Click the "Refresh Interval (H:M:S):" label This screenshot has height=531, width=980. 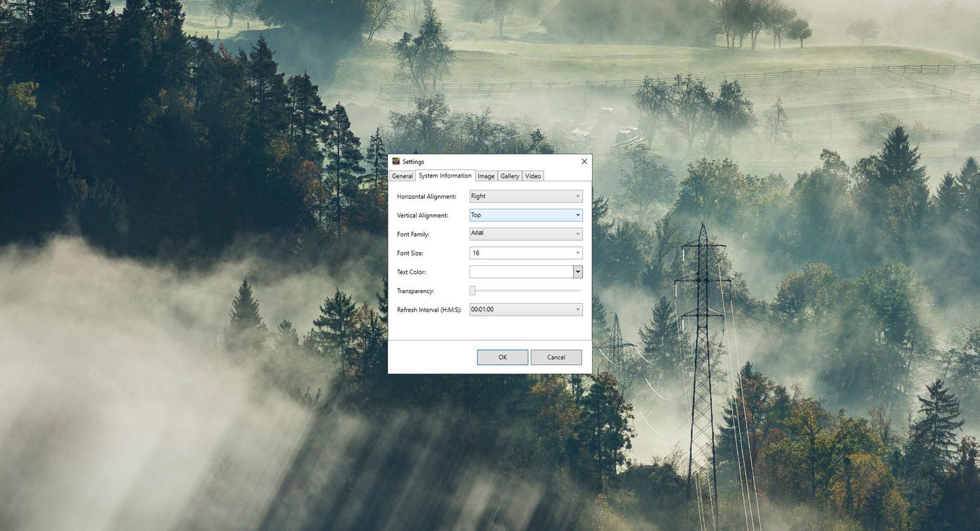(429, 310)
